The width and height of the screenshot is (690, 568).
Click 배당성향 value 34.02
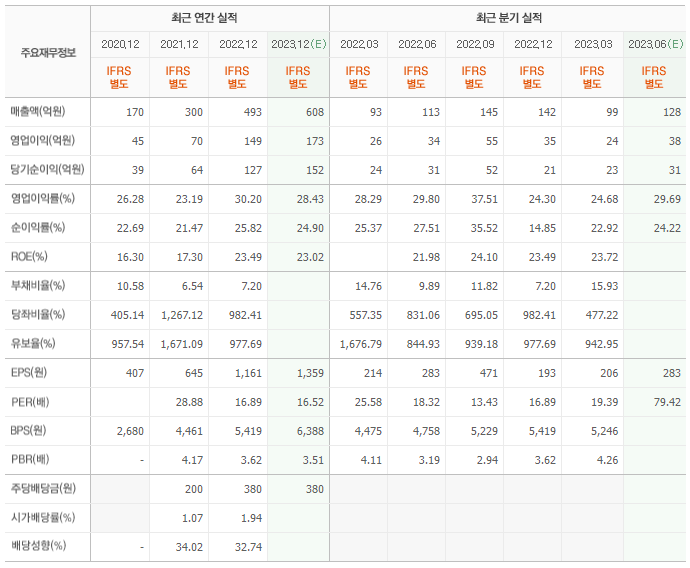tap(189, 547)
